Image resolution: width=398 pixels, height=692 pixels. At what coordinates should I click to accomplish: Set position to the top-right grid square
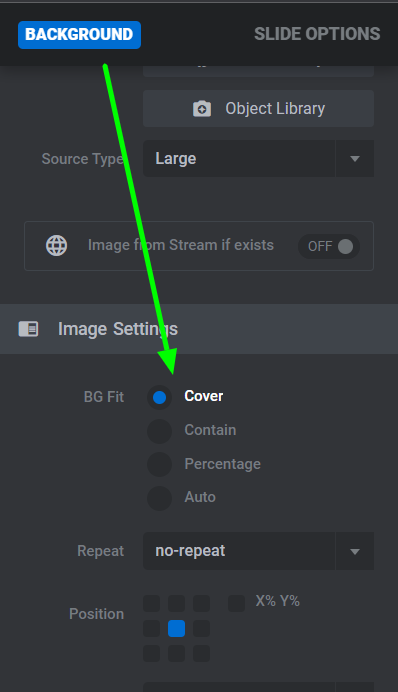click(x=201, y=603)
